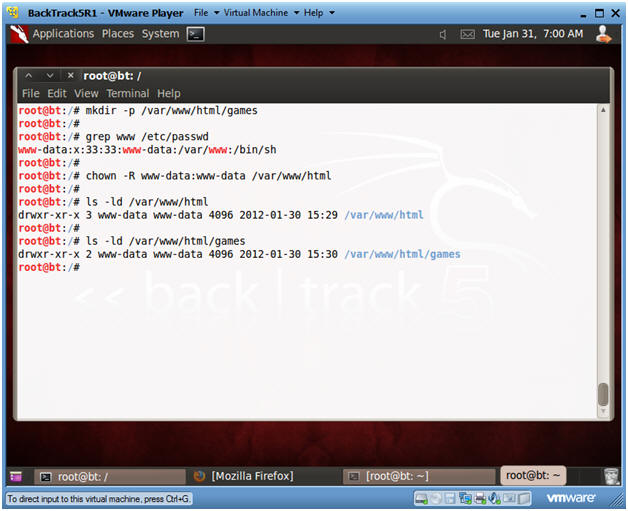This screenshot has height=511, width=628.
Task: Click the VMware network adapter device icon
Action: click(x=465, y=499)
